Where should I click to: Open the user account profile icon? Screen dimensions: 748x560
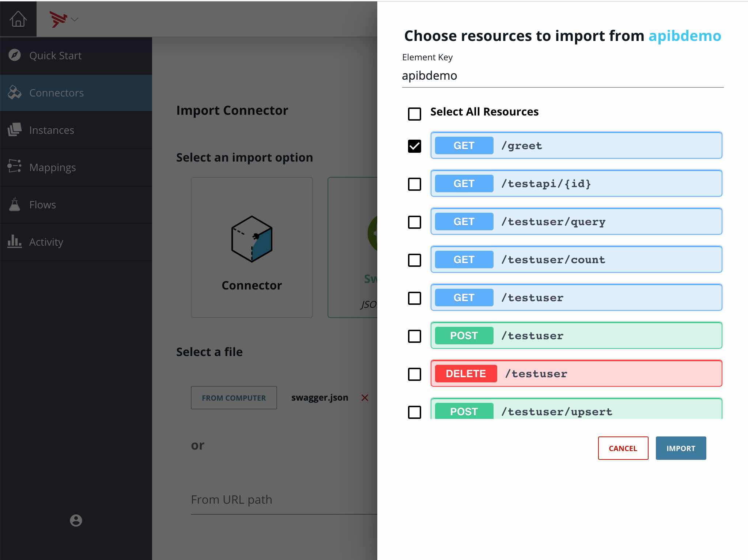pos(76,520)
